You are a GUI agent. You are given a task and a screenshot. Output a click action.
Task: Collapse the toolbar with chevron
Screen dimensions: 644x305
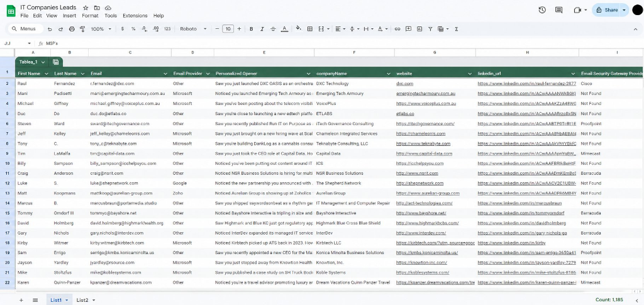pos(635,29)
